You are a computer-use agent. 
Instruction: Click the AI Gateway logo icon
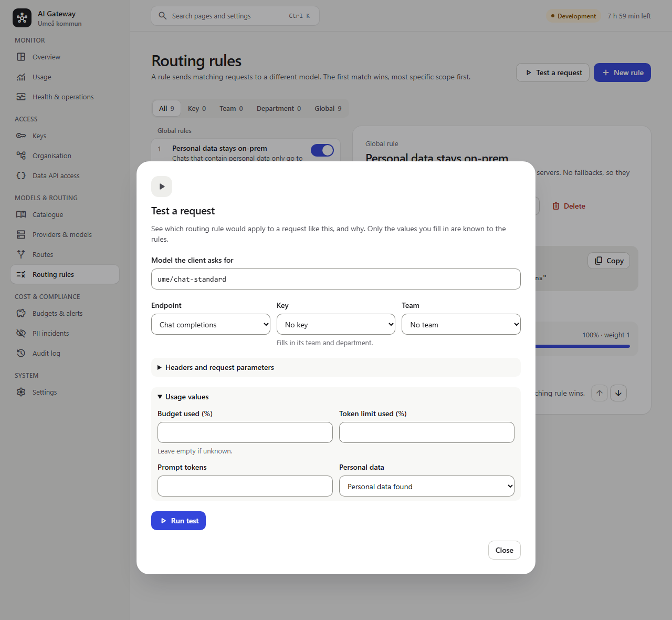click(x=22, y=18)
